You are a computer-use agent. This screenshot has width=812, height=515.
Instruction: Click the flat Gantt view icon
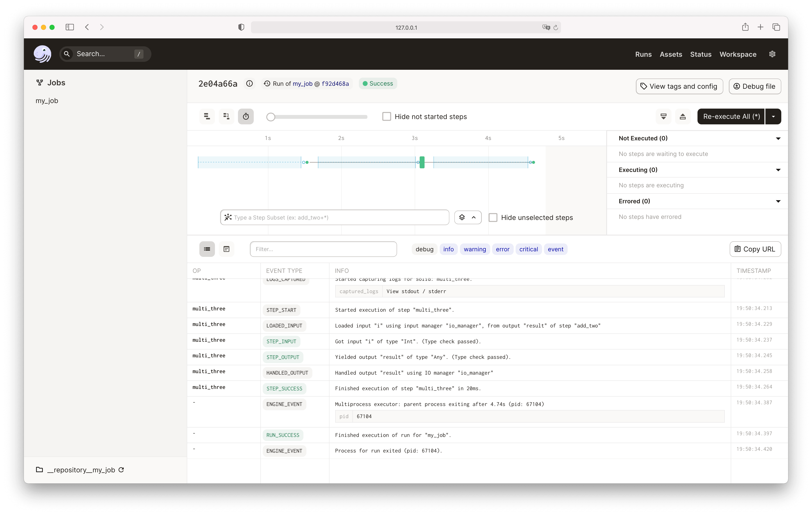(207, 116)
